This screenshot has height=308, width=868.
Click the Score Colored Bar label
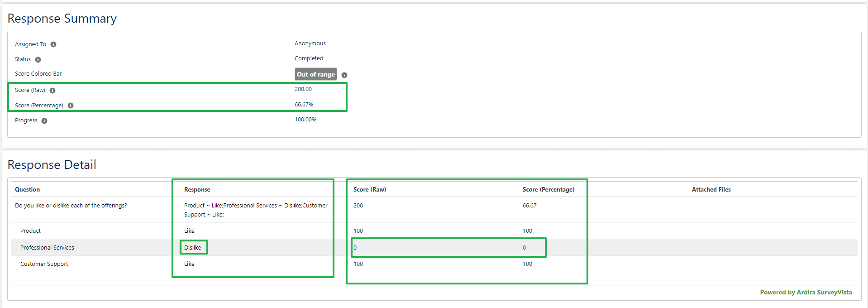(38, 73)
